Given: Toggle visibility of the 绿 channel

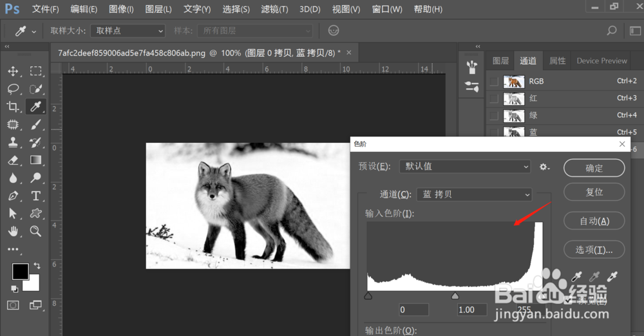Looking at the screenshot, I should [x=494, y=116].
